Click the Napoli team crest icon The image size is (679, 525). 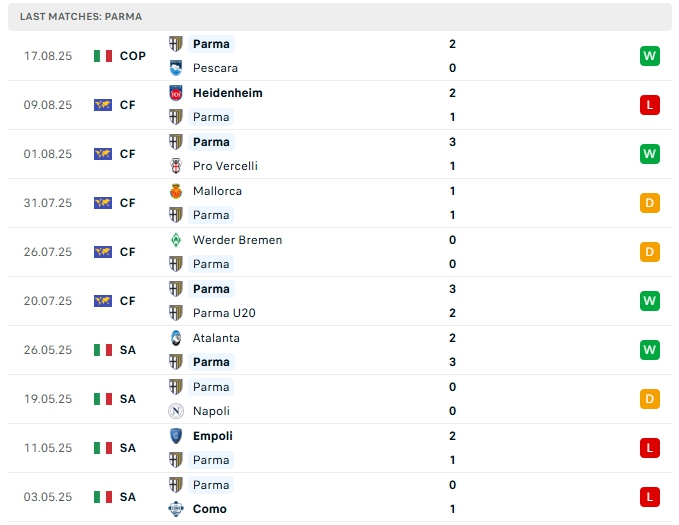(x=176, y=411)
